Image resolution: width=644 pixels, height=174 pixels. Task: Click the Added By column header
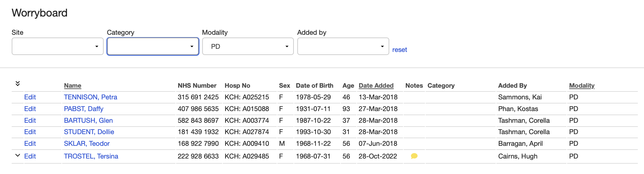tap(513, 86)
